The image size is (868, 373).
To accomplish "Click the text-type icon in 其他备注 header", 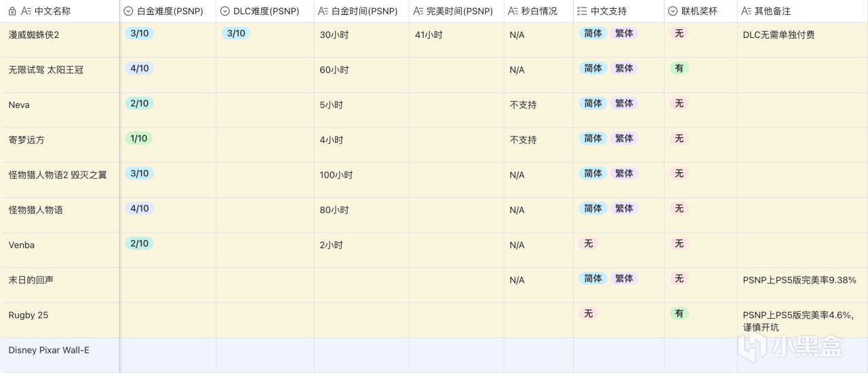I will point(747,12).
